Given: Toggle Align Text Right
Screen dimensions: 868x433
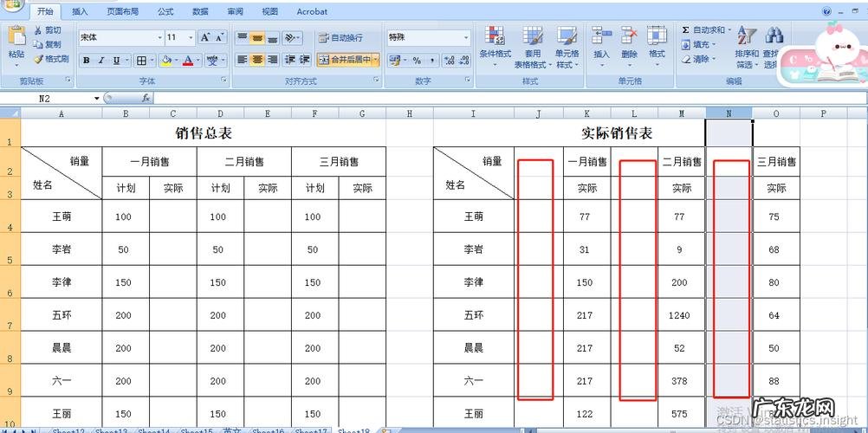Looking at the screenshot, I should tap(271, 59).
